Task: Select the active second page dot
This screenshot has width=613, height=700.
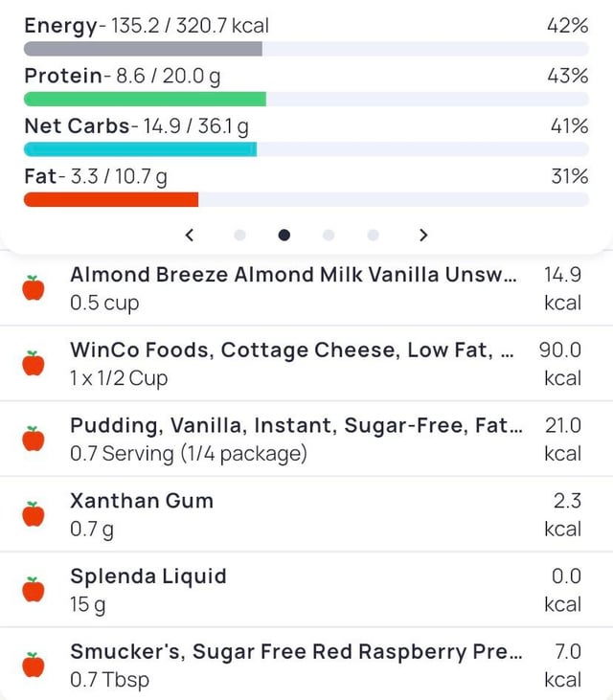Action: (x=284, y=235)
